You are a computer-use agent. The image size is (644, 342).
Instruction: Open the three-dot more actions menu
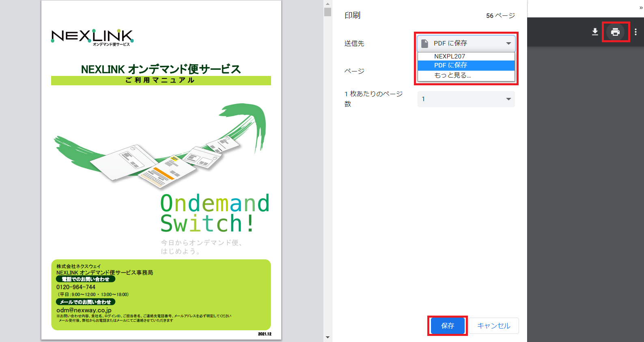[635, 32]
